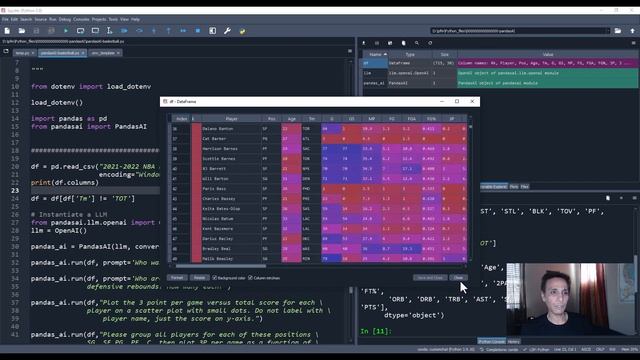This screenshot has width=640, height=360.
Task: Switch to the pandasAI basketball editor tab
Action: tap(62, 53)
